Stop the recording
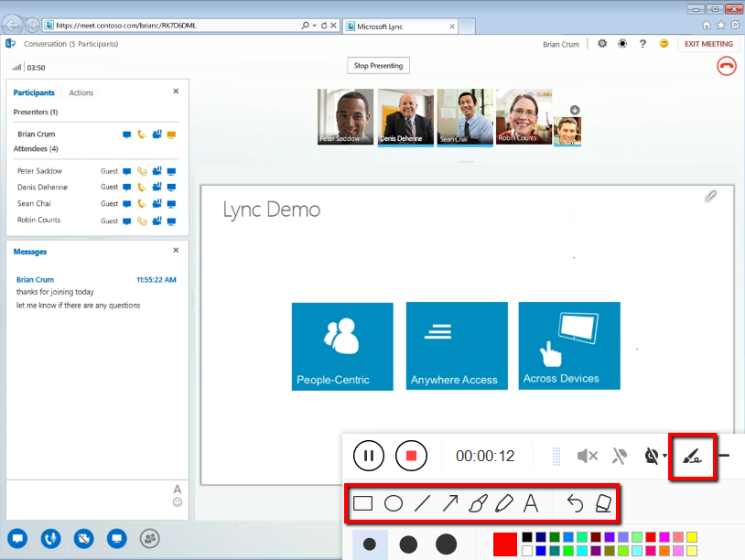The width and height of the screenshot is (745, 560). pyautogui.click(x=411, y=455)
